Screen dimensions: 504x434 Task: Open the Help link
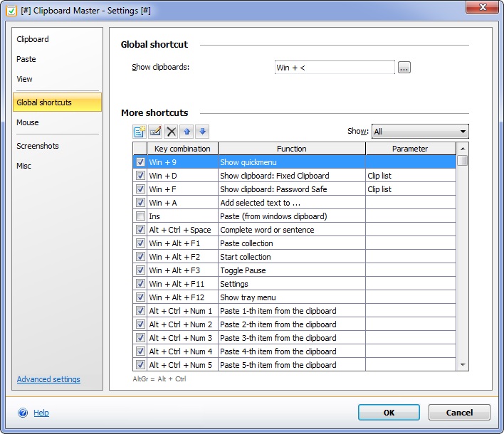tap(41, 413)
